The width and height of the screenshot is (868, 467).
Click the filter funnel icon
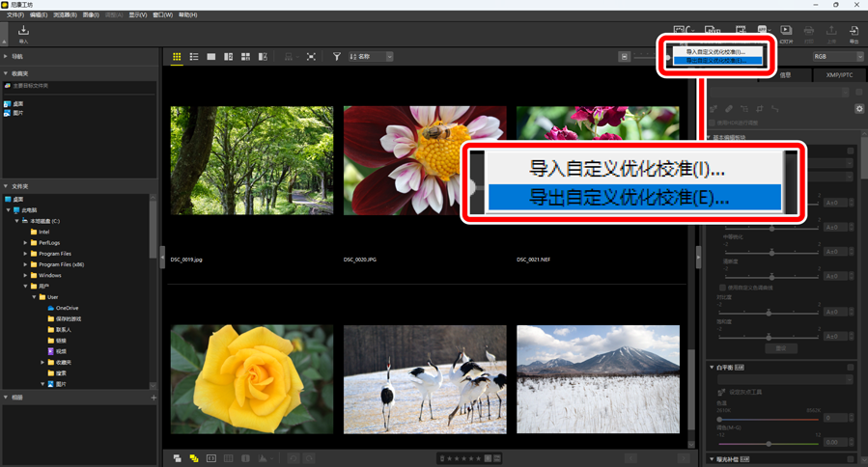[337, 57]
